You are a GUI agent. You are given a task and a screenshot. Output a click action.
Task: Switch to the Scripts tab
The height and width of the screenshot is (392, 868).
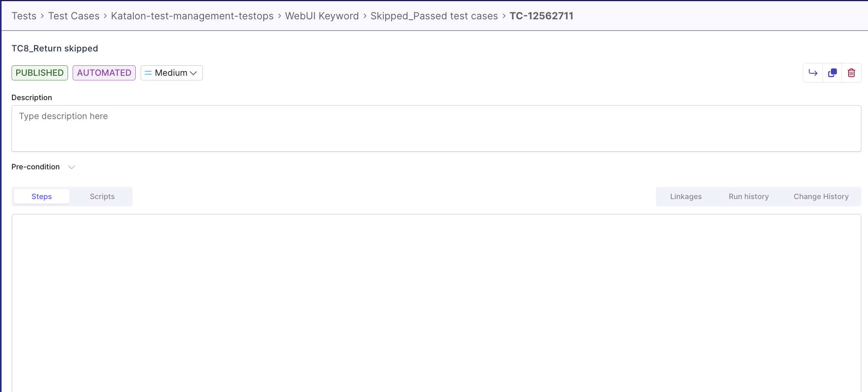[x=102, y=196]
